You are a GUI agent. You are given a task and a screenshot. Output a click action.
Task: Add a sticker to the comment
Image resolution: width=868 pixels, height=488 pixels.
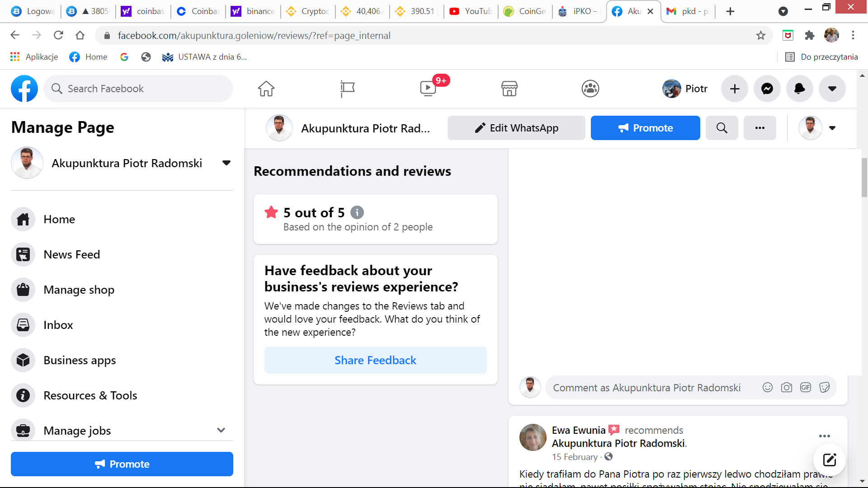click(x=825, y=387)
